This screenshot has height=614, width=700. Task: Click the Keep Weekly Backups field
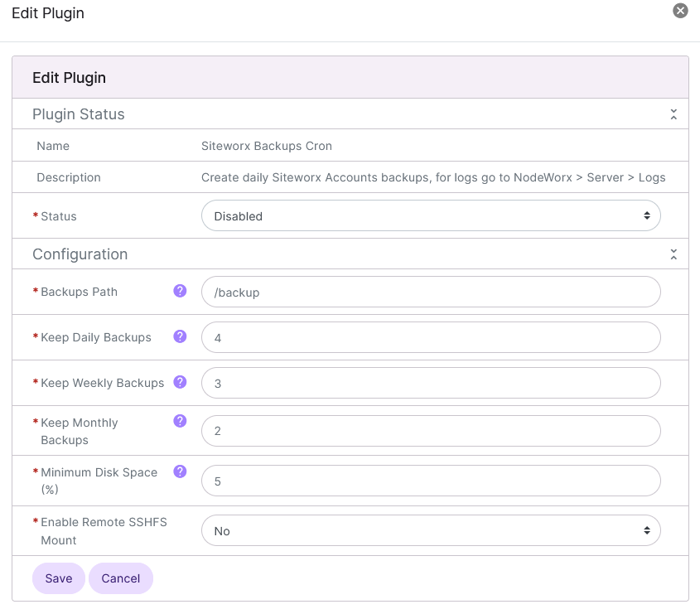click(431, 383)
